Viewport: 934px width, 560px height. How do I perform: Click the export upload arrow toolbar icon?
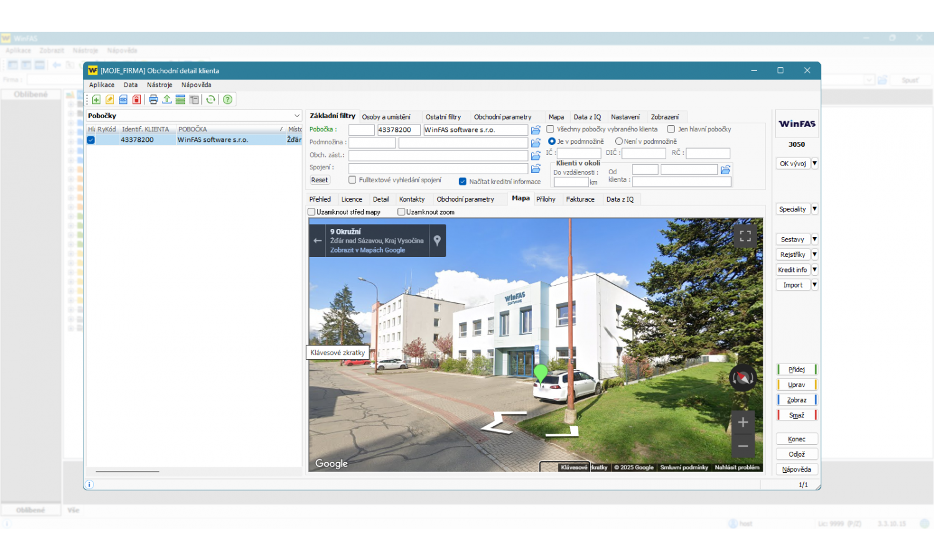pos(167,100)
